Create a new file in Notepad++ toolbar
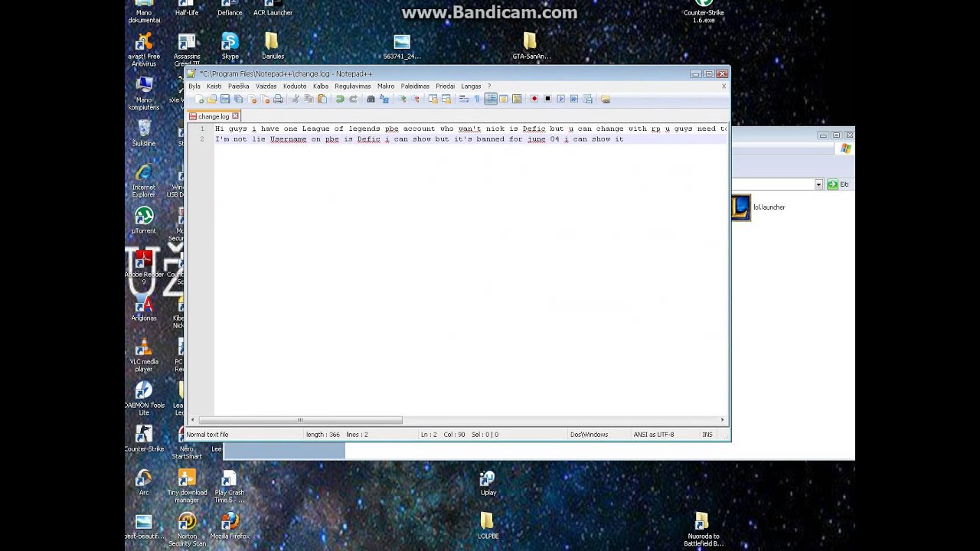980x551 pixels. coord(200,99)
